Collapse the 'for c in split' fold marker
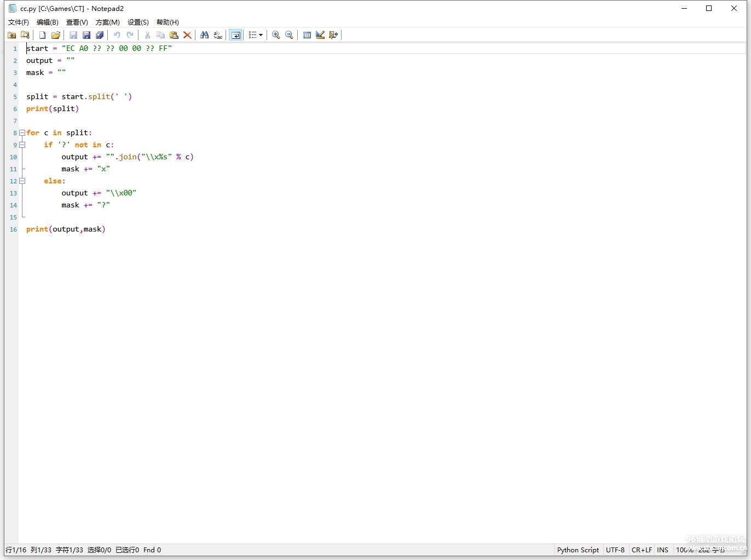 [22, 132]
